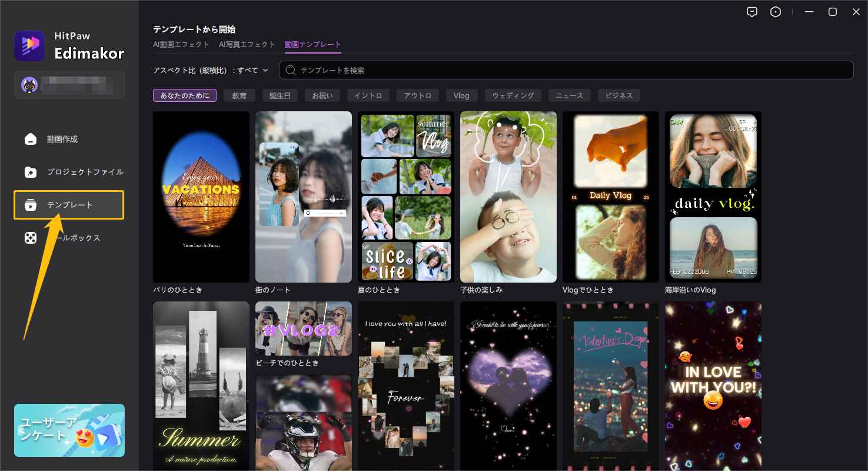
Task: Open 動画作成 in the sidebar
Action: tap(31, 140)
